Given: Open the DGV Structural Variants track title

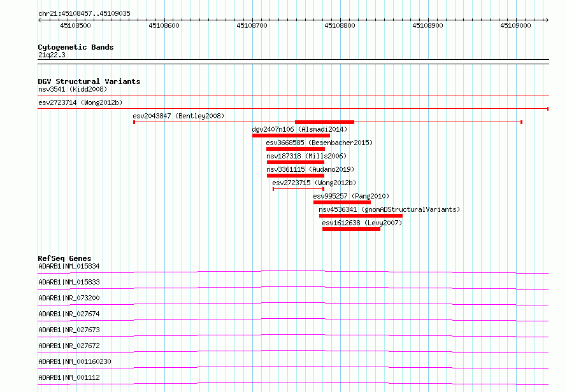Looking at the screenshot, I should (x=89, y=81).
